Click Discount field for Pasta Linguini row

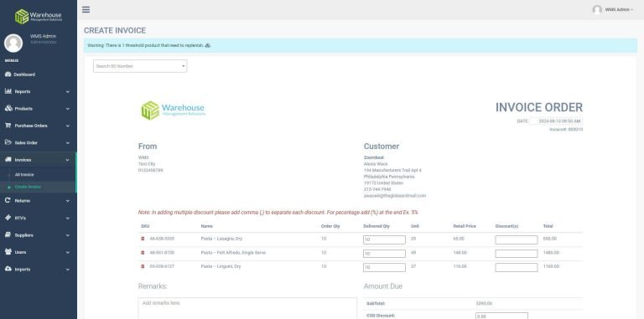(516, 267)
